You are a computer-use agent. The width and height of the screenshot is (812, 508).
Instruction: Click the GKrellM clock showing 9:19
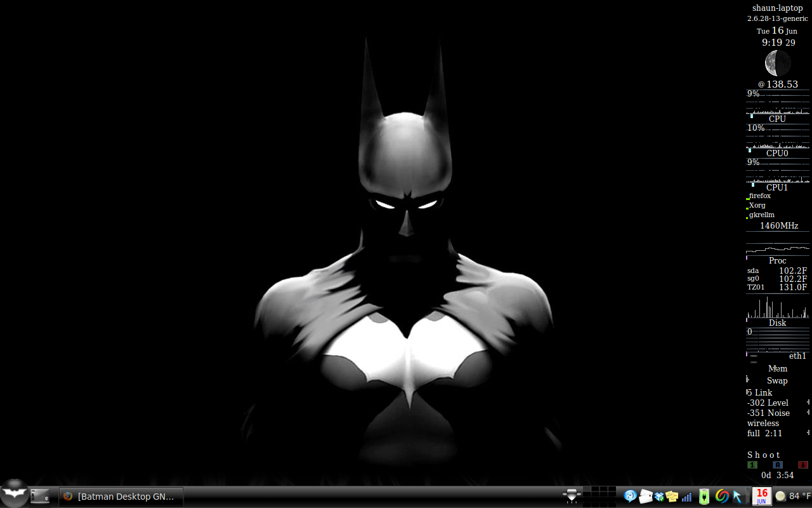tap(778, 43)
